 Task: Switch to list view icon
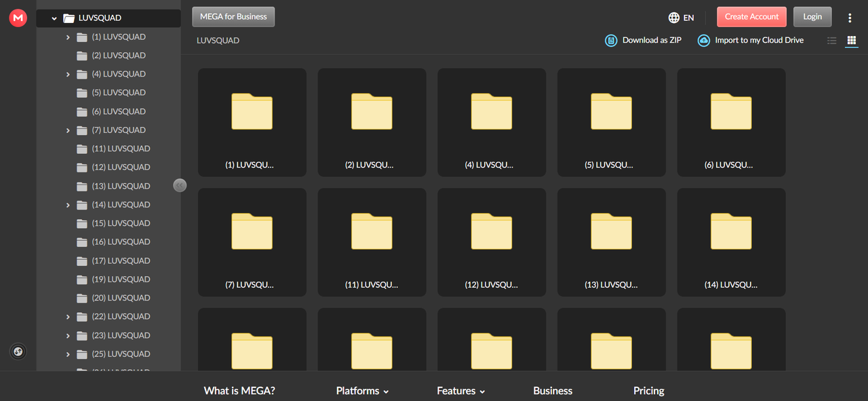pos(832,41)
